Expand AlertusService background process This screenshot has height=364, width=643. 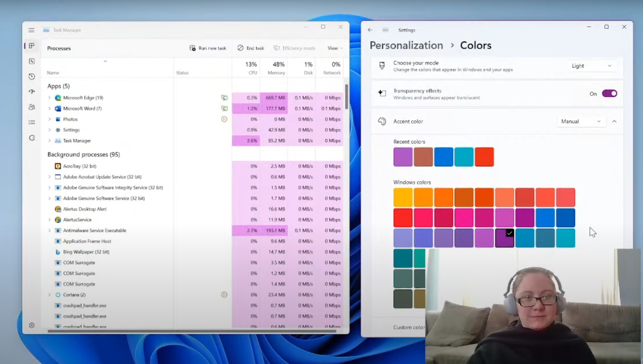pyautogui.click(x=49, y=220)
